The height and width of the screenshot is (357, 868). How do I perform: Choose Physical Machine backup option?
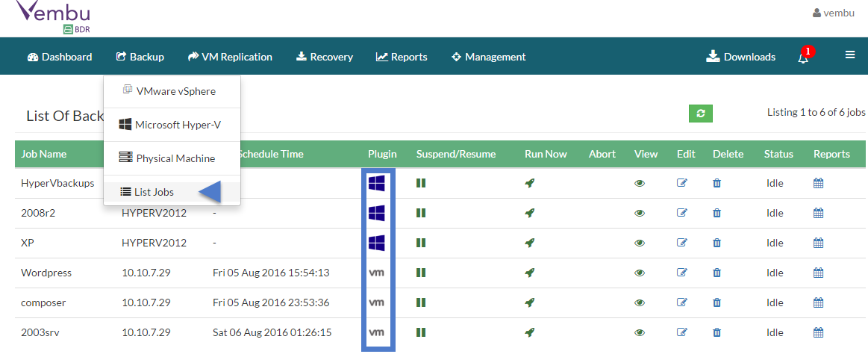[172, 158]
